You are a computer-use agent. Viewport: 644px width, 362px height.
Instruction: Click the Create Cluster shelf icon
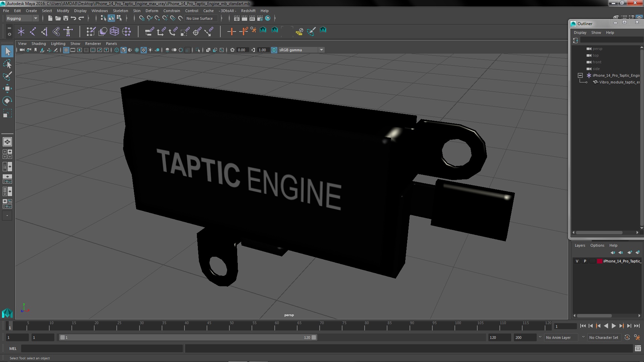(126, 32)
